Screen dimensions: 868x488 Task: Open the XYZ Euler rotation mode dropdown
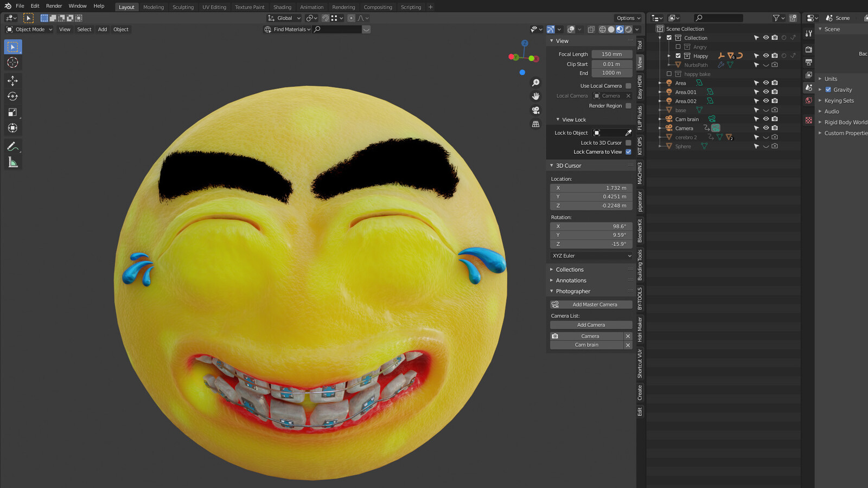tap(591, 256)
